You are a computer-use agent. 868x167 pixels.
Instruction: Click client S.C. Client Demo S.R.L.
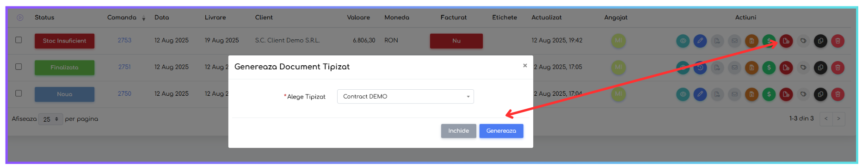coord(287,40)
